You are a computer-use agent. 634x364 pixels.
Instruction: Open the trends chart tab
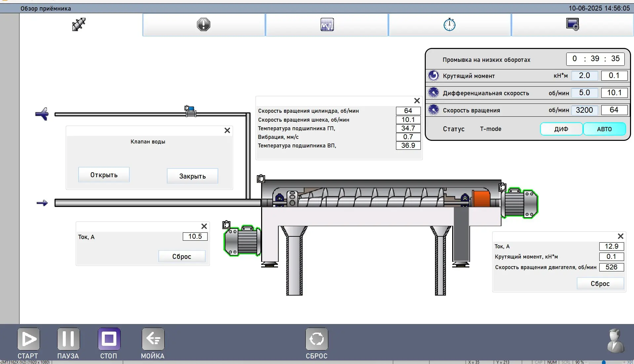[x=327, y=25]
